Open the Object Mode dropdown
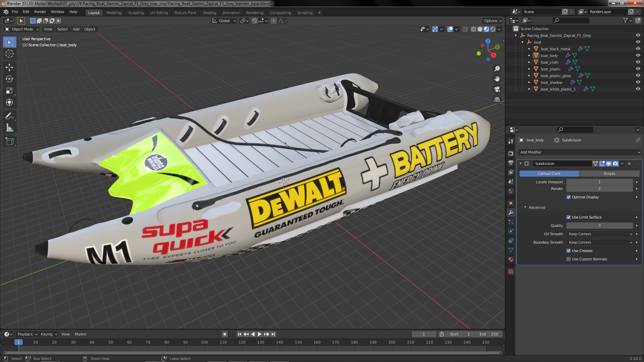644x362 pixels. point(22,29)
